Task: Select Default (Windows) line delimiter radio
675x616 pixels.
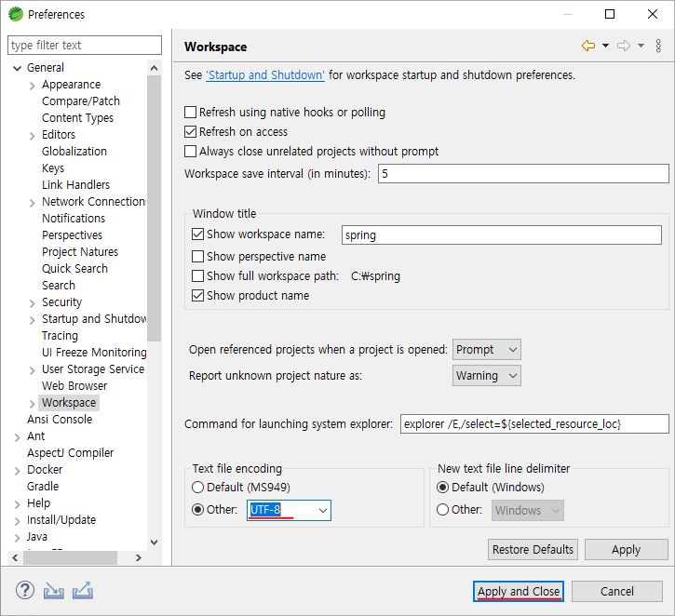Action: pos(442,487)
